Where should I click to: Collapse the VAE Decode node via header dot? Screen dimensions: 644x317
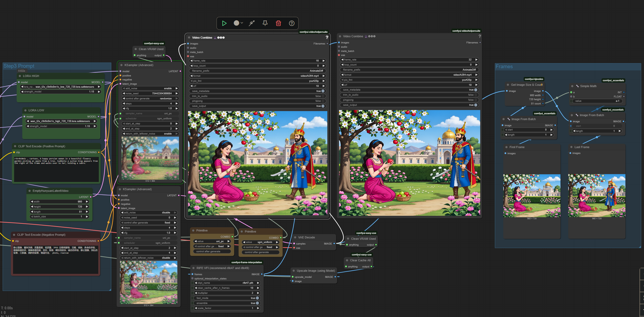point(295,237)
